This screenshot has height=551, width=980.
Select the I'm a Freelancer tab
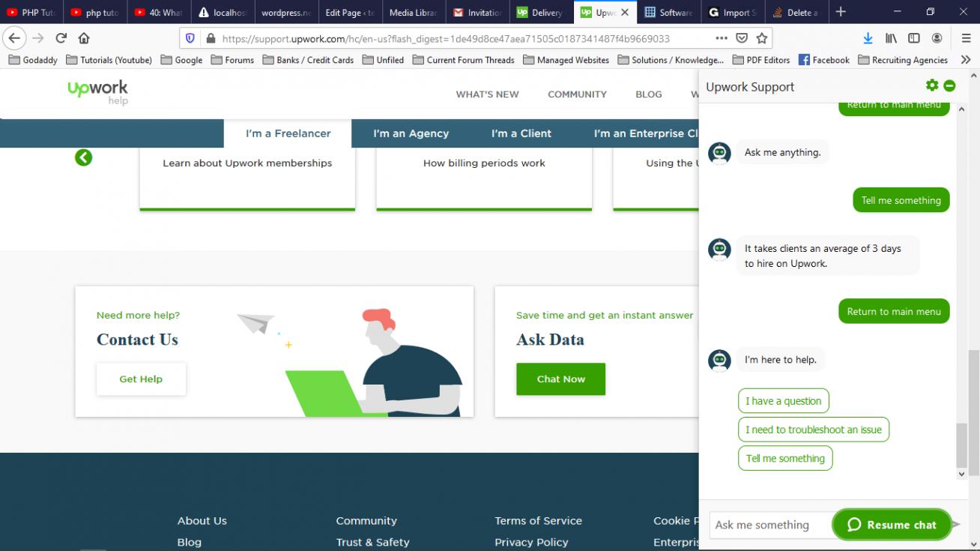tap(288, 133)
